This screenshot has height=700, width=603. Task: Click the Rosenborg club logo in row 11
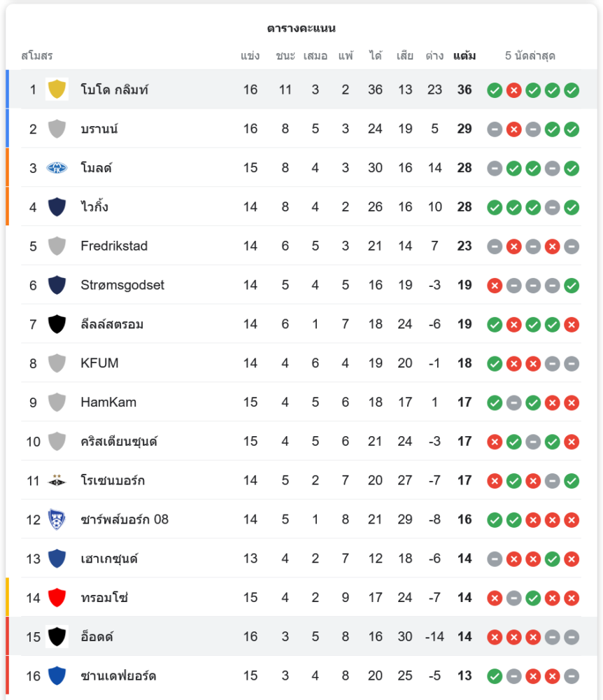click(x=57, y=480)
